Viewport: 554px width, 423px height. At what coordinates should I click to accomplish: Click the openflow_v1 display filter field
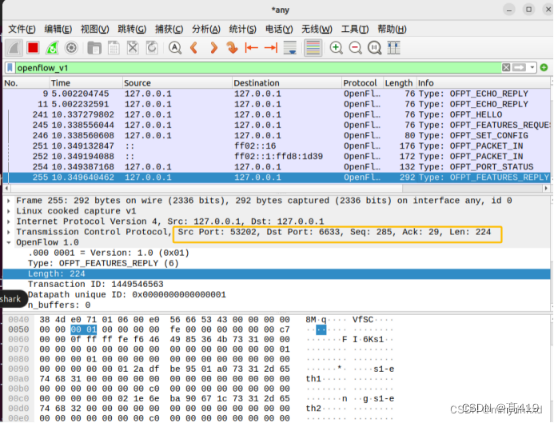(258, 67)
